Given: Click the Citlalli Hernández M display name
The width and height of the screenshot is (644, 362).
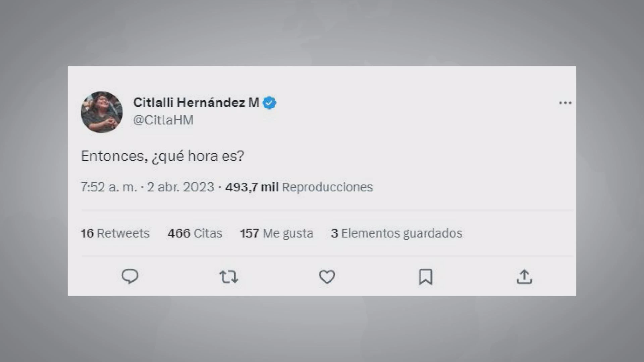Looking at the screenshot, I should 196,103.
